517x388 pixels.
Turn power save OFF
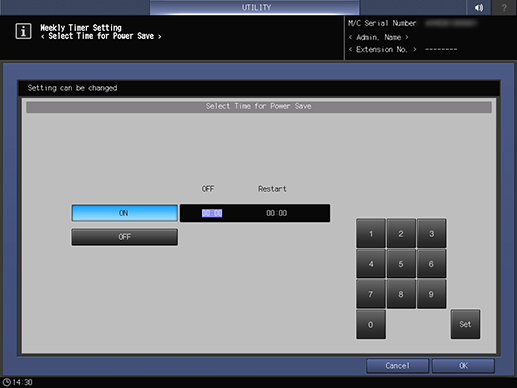click(124, 237)
